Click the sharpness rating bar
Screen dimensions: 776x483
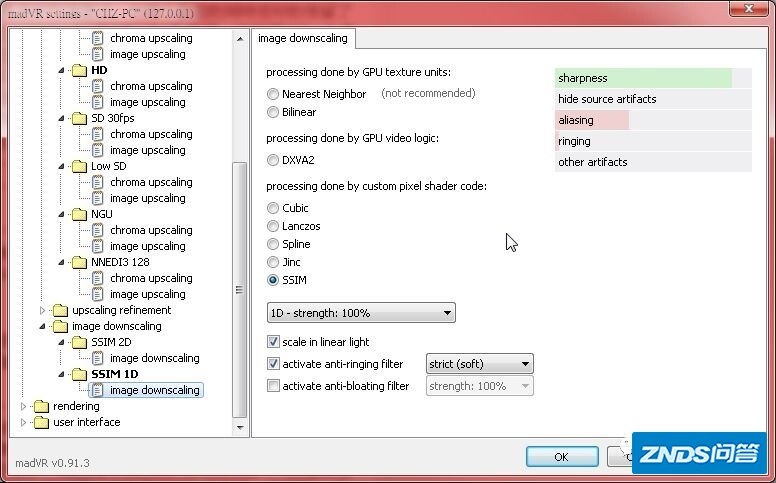pos(653,78)
